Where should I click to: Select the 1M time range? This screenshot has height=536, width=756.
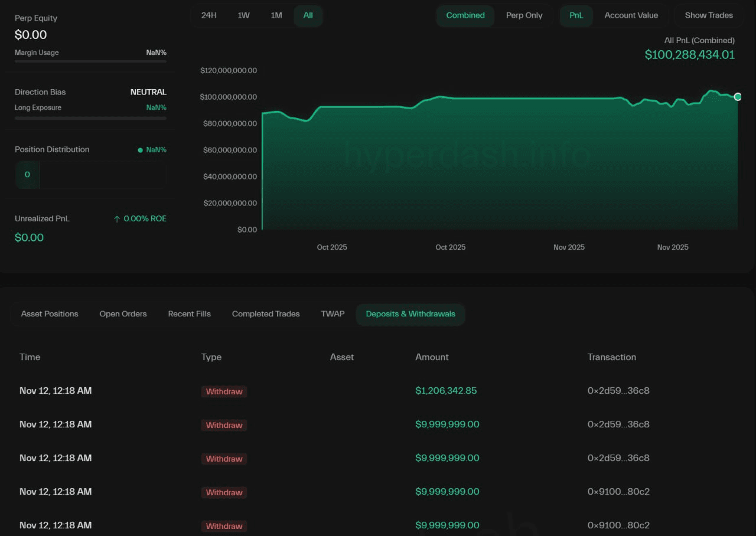click(276, 15)
